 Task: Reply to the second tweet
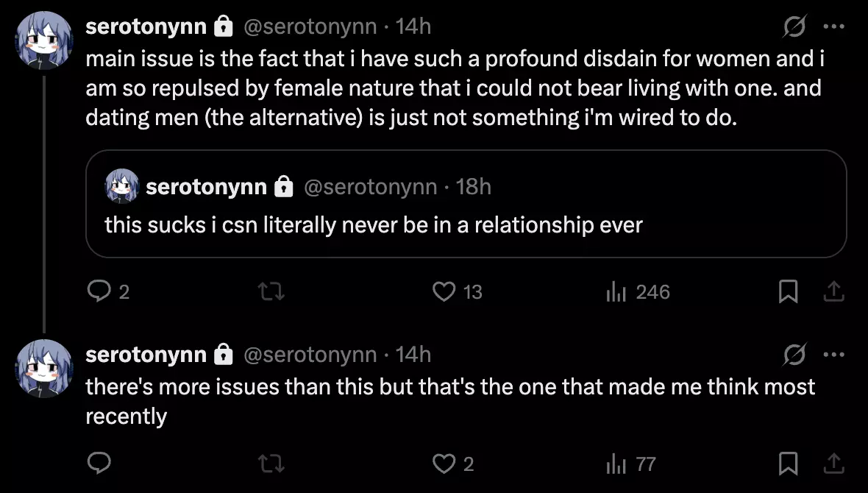tap(99, 464)
